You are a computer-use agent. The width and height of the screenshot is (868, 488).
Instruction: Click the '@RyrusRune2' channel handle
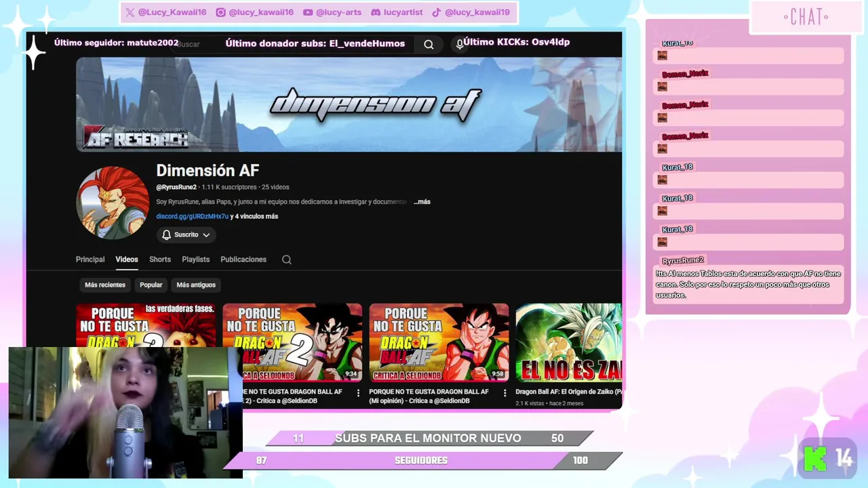pyautogui.click(x=176, y=187)
